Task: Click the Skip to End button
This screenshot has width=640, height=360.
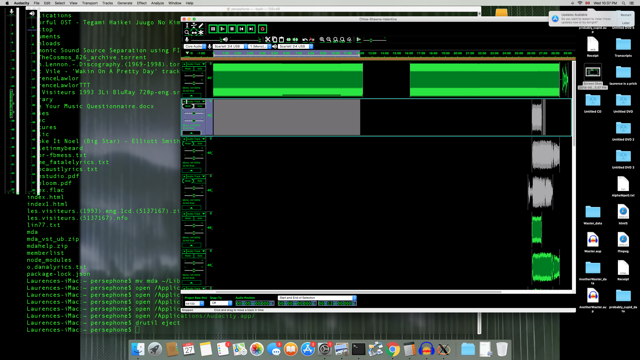Action: click(251, 29)
